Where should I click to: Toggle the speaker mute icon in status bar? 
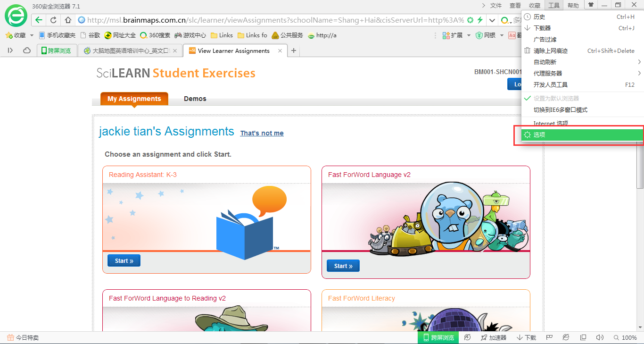pos(600,338)
